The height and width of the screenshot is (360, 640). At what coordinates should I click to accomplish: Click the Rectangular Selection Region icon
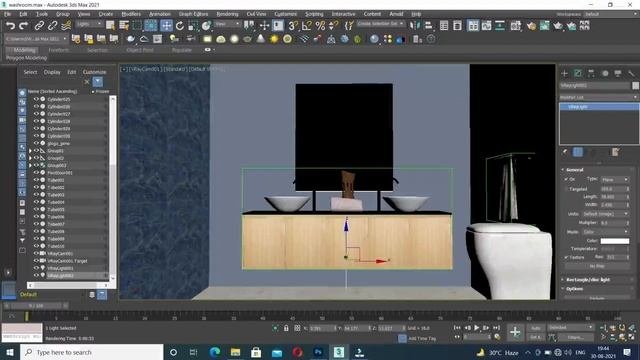tap(137, 26)
